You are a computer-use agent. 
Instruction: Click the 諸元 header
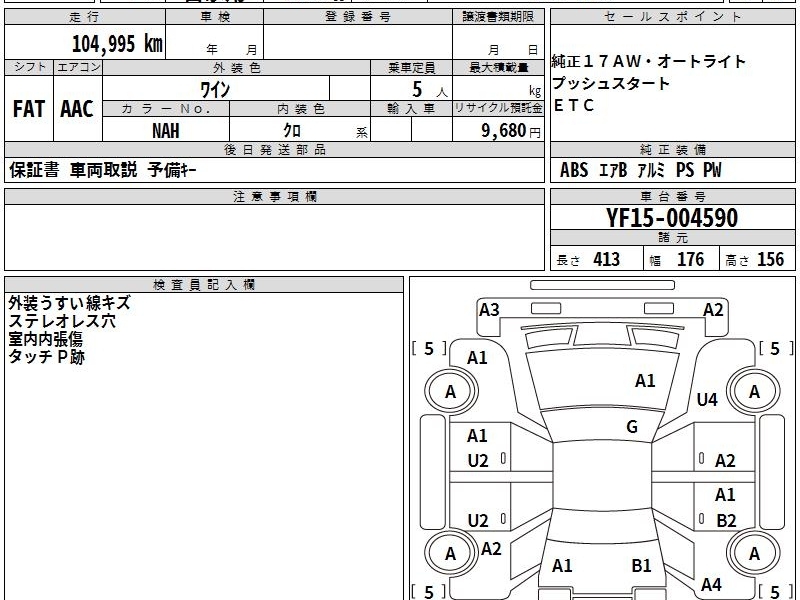672,238
